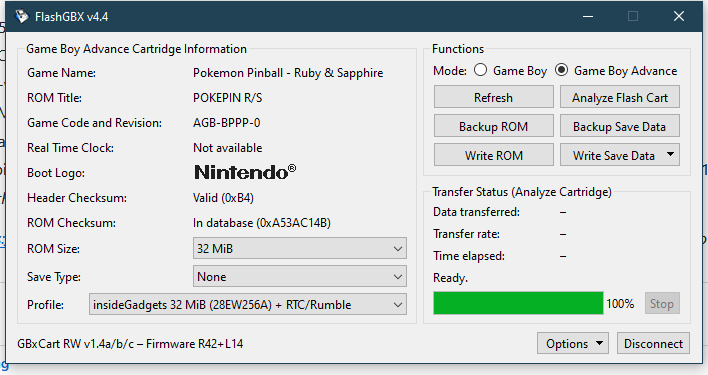Open the Write Save Data dropdown arrow
Viewport: 708px width, 375px height.
[x=671, y=155]
